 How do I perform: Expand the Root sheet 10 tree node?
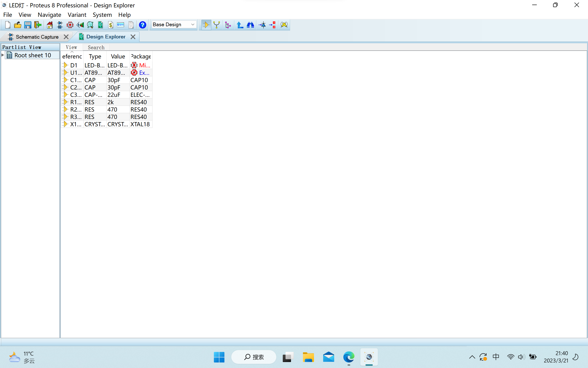[3, 55]
